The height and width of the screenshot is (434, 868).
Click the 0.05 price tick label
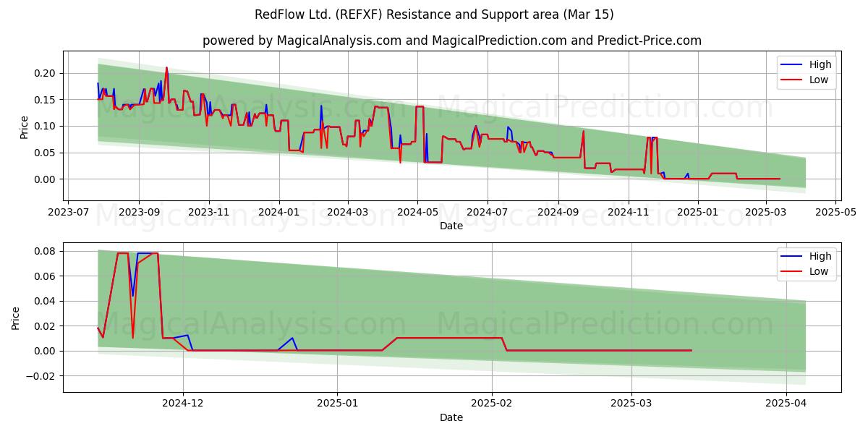coord(45,153)
